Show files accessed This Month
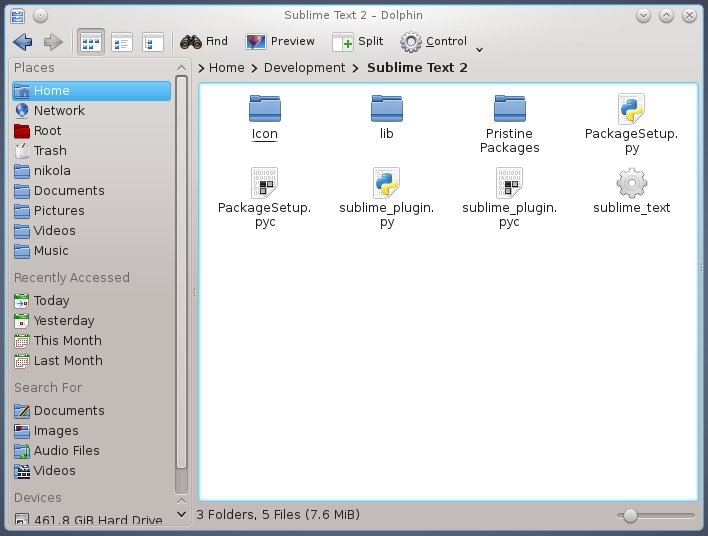The height and width of the screenshot is (536, 708). click(x=92, y=340)
